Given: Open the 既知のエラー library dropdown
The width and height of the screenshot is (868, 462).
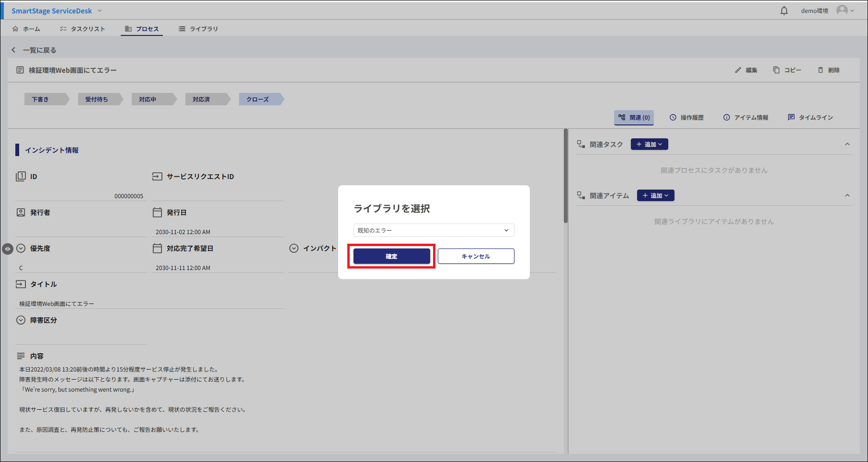Looking at the screenshot, I should click(434, 230).
